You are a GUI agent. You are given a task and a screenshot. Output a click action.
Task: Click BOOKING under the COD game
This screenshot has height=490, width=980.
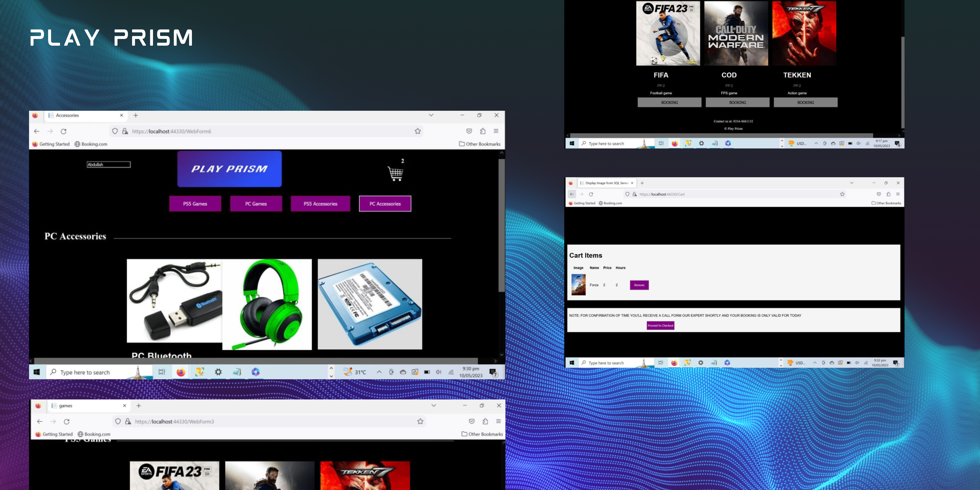(x=738, y=102)
